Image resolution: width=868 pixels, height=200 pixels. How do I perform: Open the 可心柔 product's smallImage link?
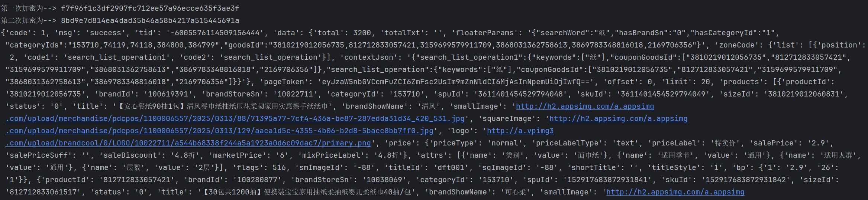tap(675, 192)
